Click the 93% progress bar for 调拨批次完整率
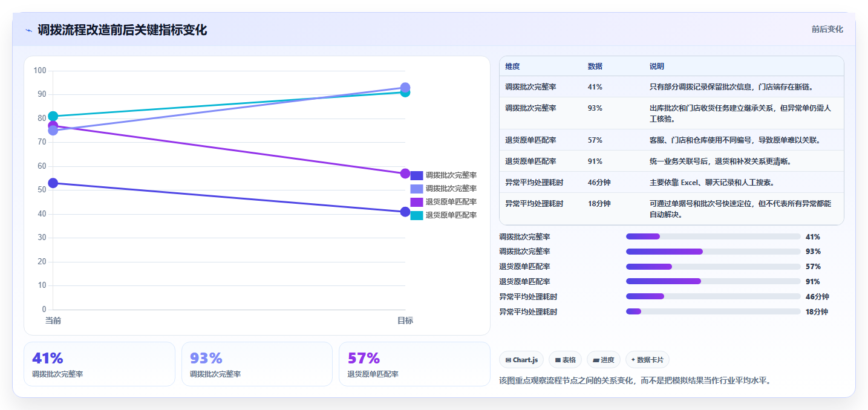This screenshot has height=410, width=868. (713, 251)
